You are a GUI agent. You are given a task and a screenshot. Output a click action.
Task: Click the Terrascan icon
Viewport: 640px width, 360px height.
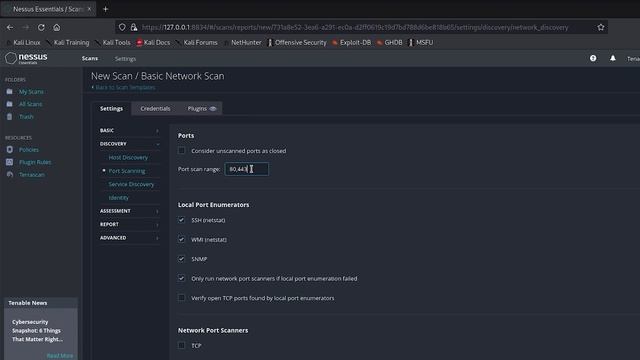coord(9,175)
